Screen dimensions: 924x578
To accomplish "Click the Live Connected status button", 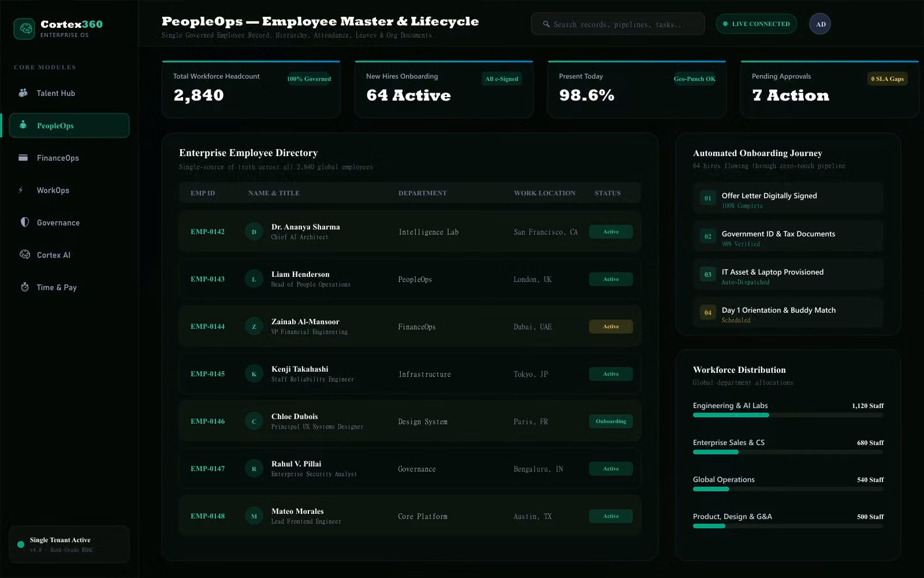I will pyautogui.click(x=757, y=24).
